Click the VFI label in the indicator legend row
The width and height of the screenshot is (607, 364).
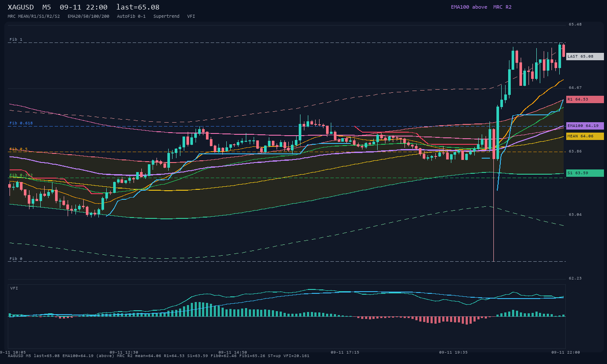[x=191, y=16]
